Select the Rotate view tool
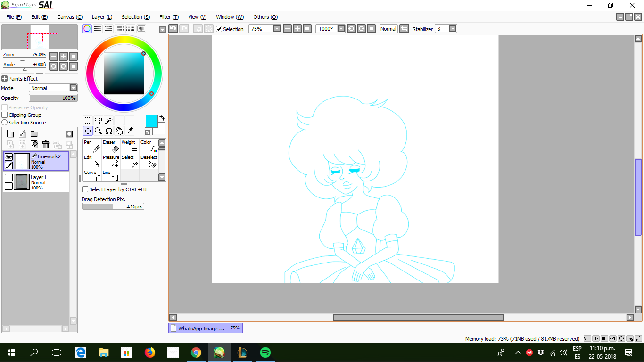This screenshot has width=644, height=362. 109,131
